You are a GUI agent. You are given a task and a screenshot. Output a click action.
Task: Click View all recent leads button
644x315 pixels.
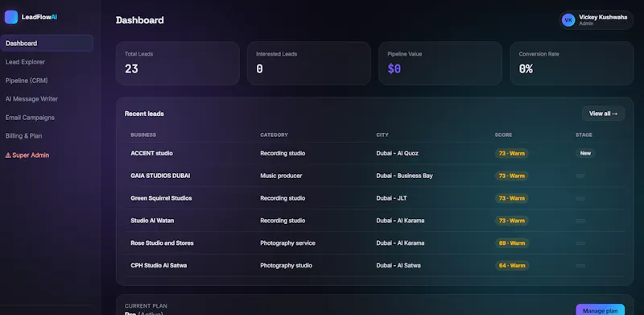[x=603, y=114]
